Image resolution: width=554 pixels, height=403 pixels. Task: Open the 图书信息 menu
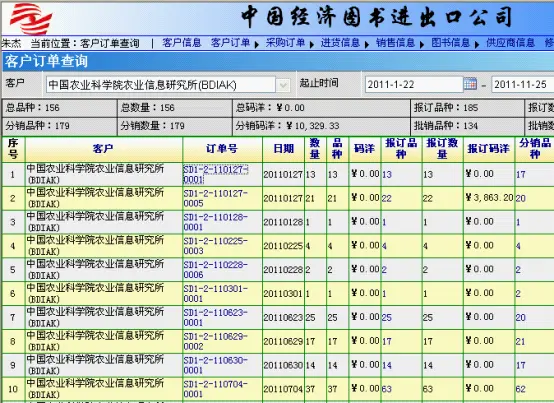450,43
